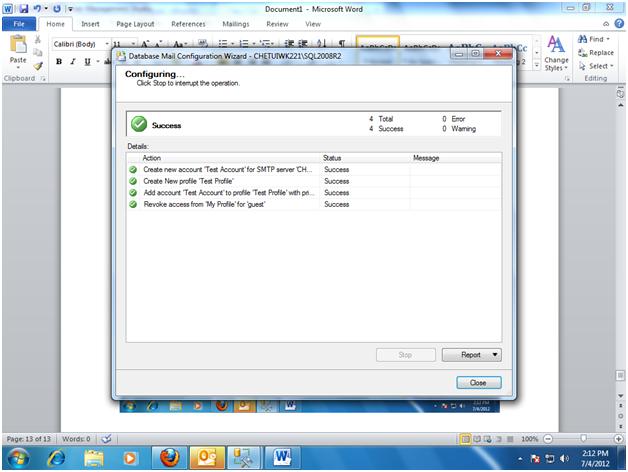Click Replace in the Editing group
Screen dimensions: 628x472
[596, 52]
